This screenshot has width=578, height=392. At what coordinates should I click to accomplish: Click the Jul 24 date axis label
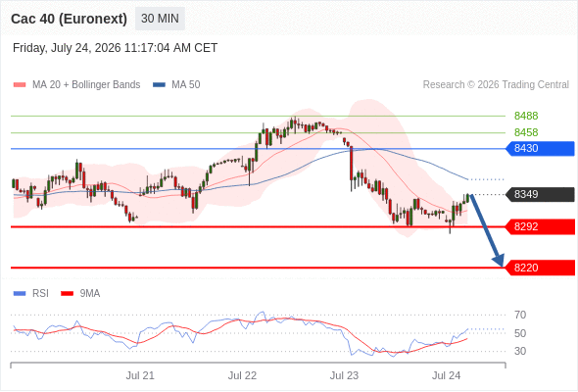point(446,375)
